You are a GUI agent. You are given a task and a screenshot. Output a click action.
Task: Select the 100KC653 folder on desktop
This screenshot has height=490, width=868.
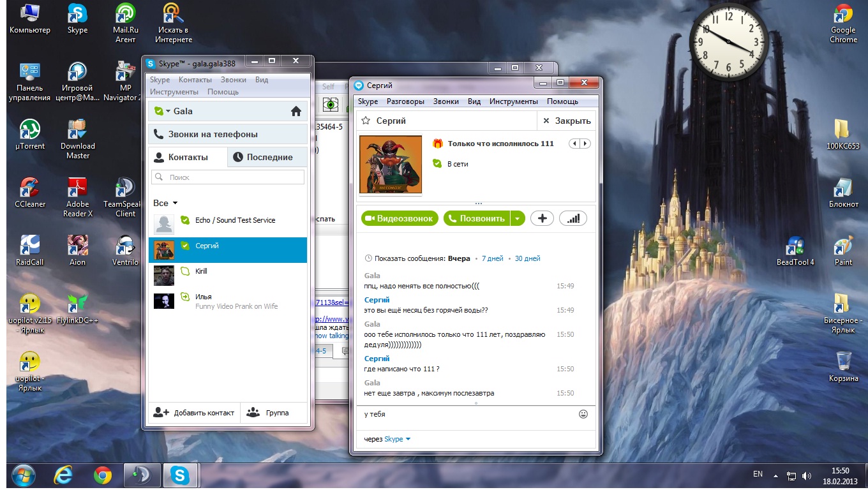843,135
